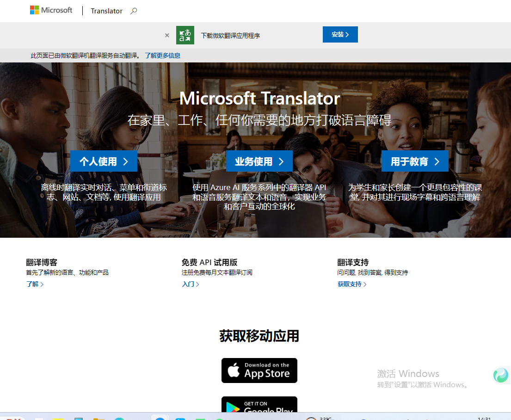The width and height of the screenshot is (511, 420).
Task: Click the 下载微软翻译应用程序 banner text
Action: (x=230, y=36)
